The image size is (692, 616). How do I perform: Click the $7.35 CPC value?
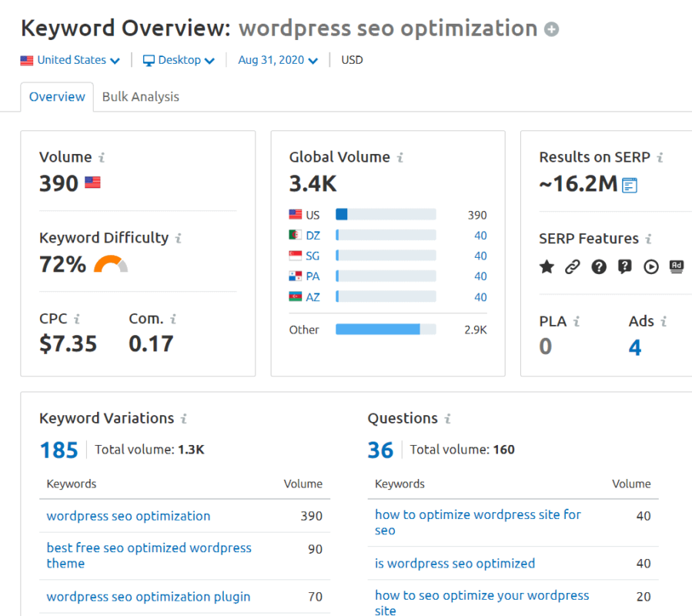(x=68, y=344)
